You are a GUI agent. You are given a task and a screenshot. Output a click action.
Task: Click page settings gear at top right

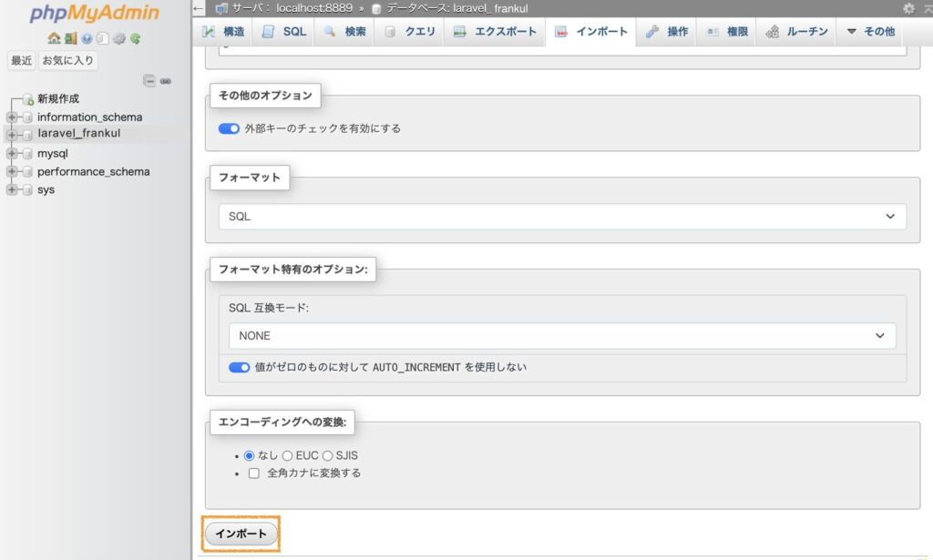(x=907, y=8)
